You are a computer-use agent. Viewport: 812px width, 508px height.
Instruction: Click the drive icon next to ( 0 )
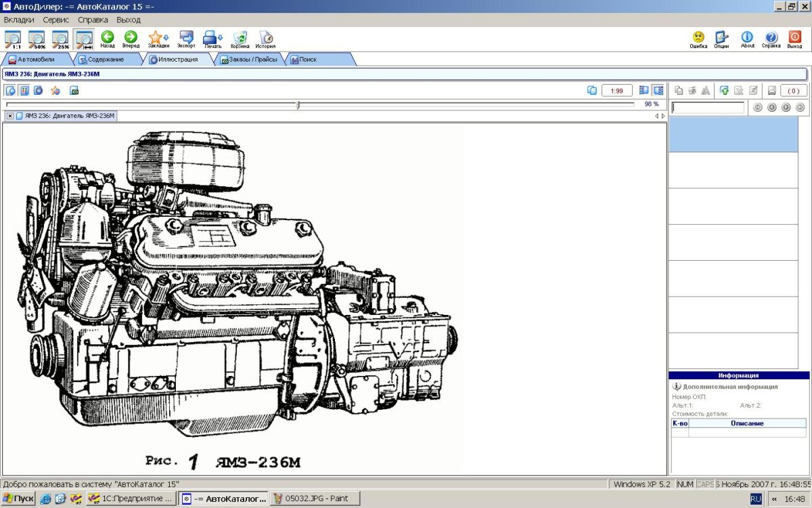771,90
